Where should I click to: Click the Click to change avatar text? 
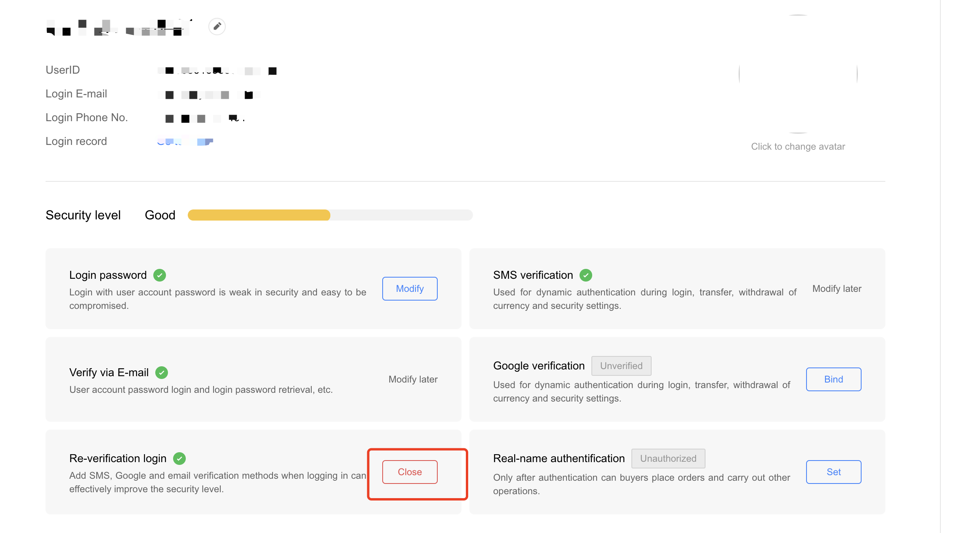pyautogui.click(x=798, y=147)
